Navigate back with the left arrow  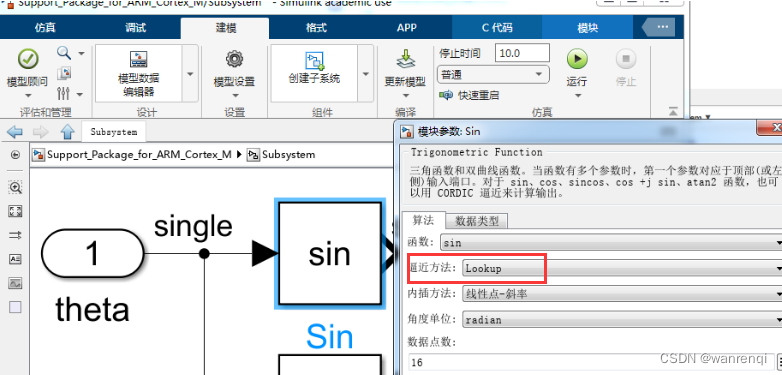15,132
